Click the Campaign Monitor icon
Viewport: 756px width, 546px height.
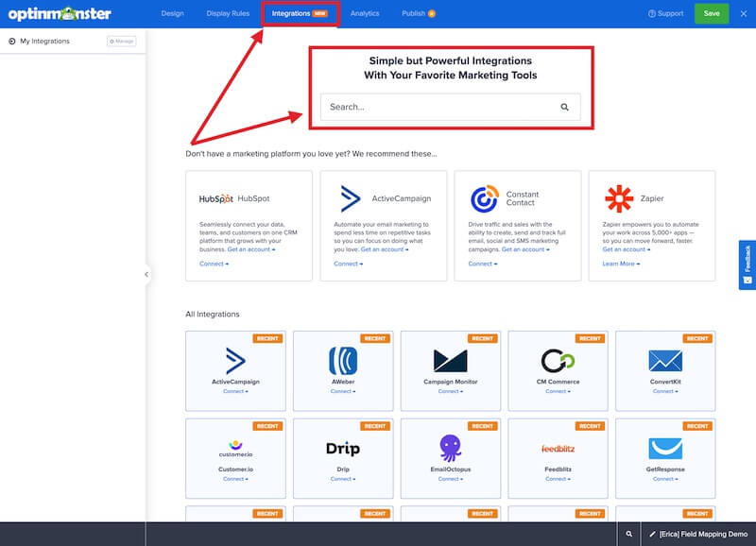tap(451, 361)
